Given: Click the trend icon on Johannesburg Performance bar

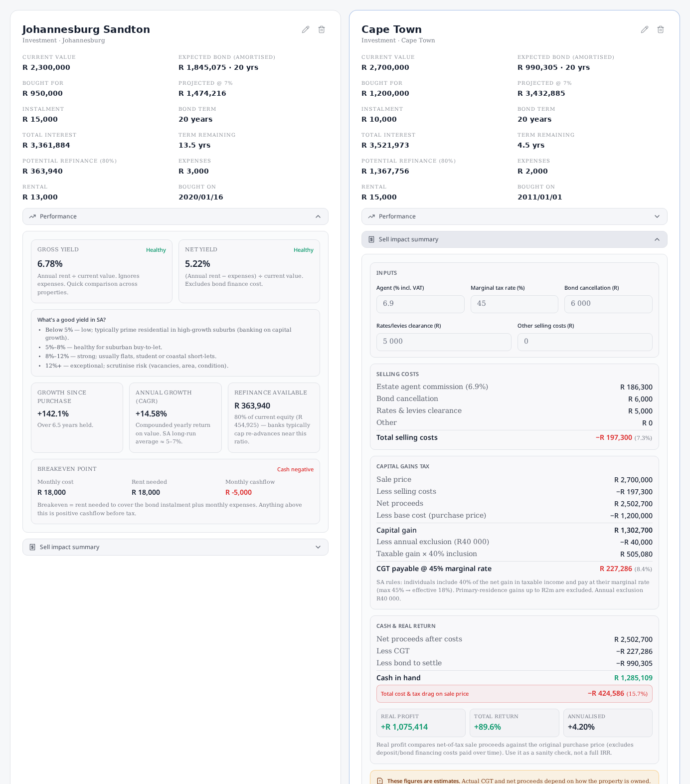Looking at the screenshot, I should (x=32, y=216).
